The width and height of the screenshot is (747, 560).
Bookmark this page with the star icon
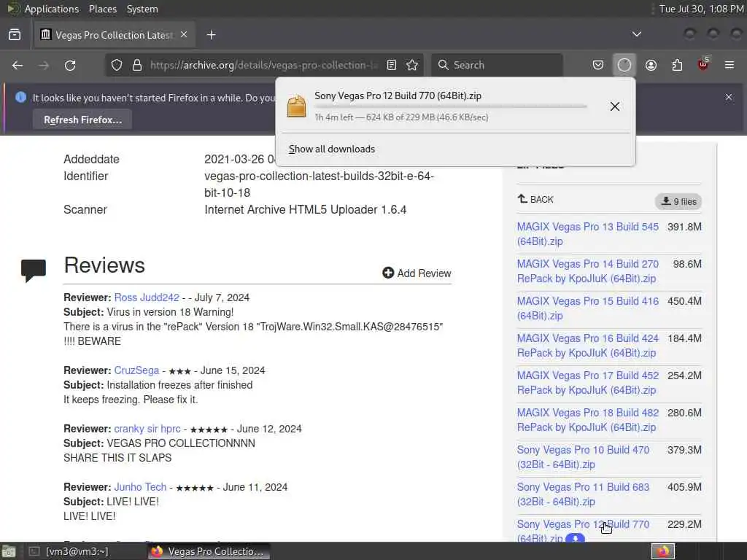coord(413,65)
